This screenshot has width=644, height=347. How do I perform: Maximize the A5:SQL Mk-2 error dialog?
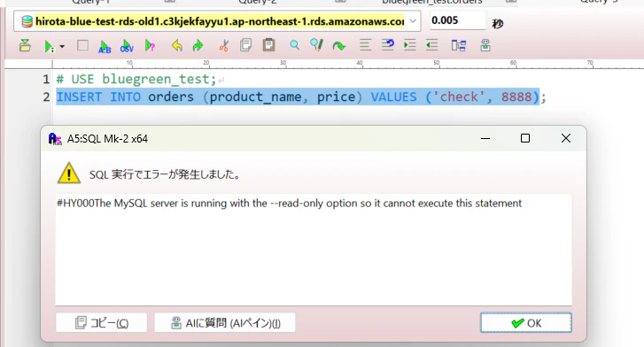(525, 138)
